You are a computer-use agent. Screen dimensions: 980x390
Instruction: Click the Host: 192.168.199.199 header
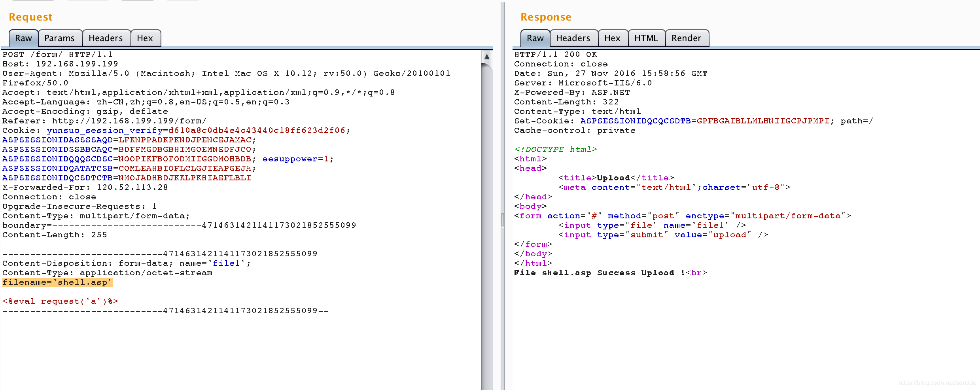[60, 64]
